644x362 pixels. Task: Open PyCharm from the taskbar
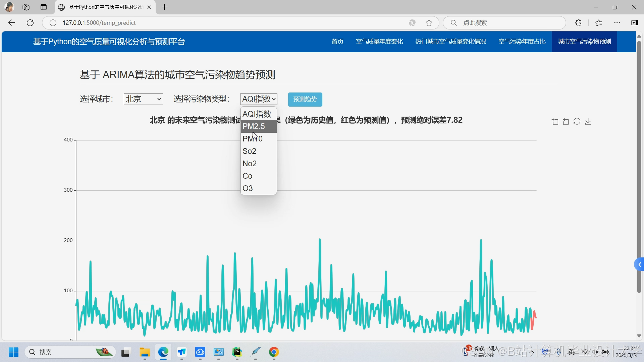click(237, 352)
